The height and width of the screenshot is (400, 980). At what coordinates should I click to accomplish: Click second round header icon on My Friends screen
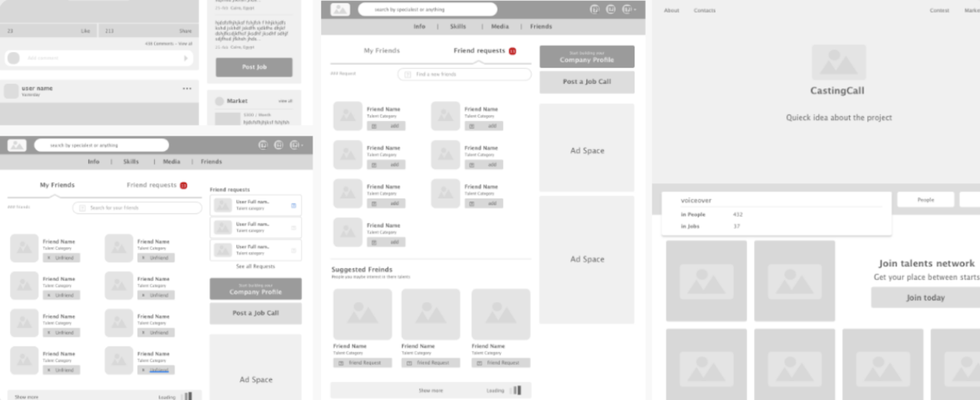pyautogui.click(x=279, y=145)
